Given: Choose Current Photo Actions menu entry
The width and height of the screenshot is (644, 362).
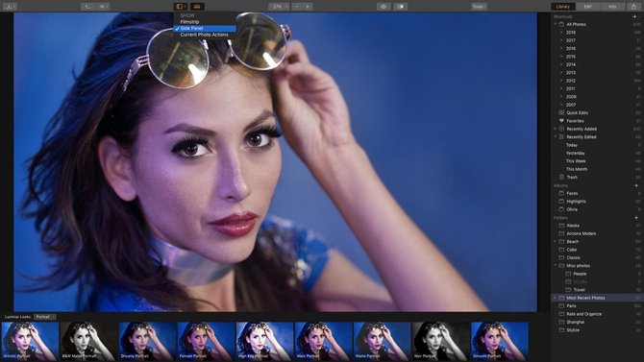Looking at the screenshot, I should (205, 35).
